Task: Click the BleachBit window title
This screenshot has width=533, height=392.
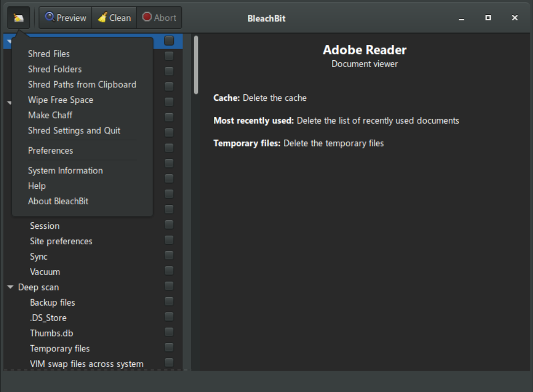Action: click(x=267, y=18)
